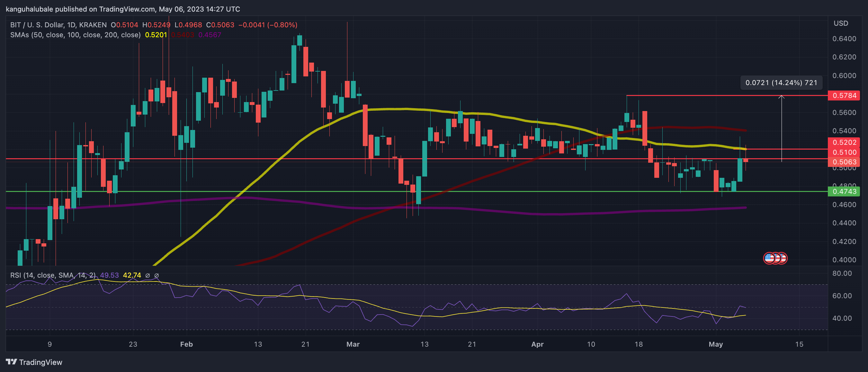Click the 0.4000 price axis tick
The height and width of the screenshot is (372, 868).
click(844, 260)
